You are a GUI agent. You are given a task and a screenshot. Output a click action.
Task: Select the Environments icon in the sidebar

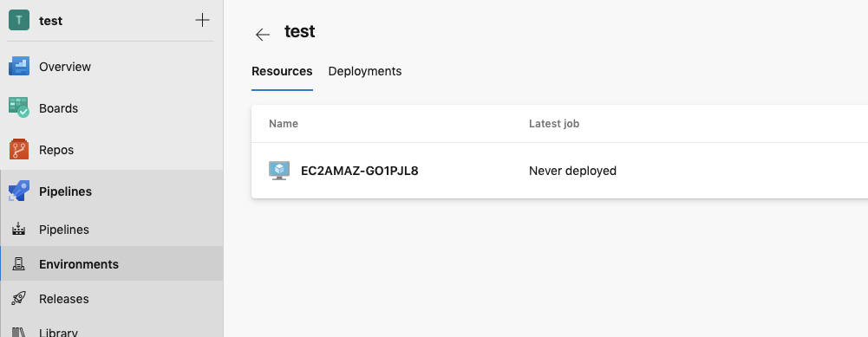coord(19,264)
